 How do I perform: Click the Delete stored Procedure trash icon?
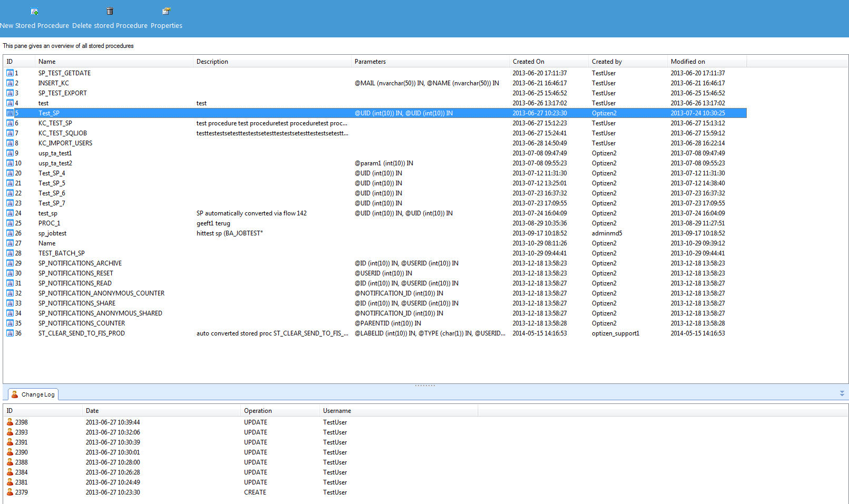110,11
